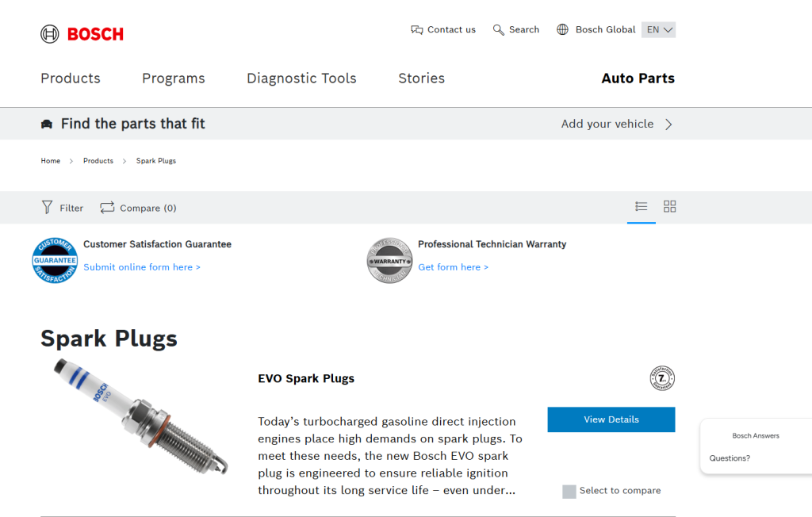Screen dimensions: 812x517
Task: Click Find the parts that fit
Action: 133,124
